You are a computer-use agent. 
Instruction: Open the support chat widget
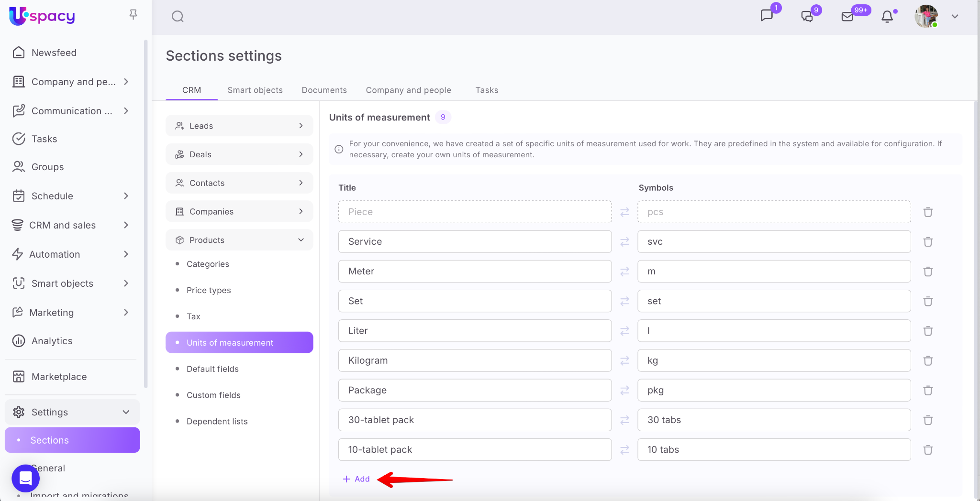tap(25, 478)
